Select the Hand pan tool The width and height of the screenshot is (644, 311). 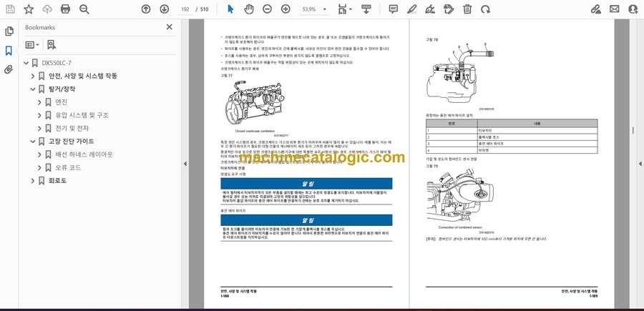[x=249, y=9]
